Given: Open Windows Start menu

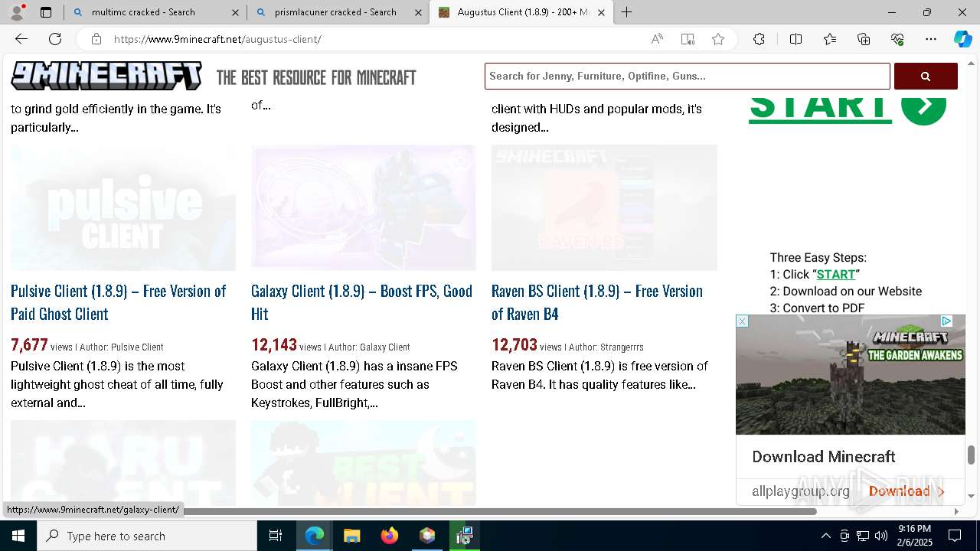Looking at the screenshot, I should click(x=18, y=536).
